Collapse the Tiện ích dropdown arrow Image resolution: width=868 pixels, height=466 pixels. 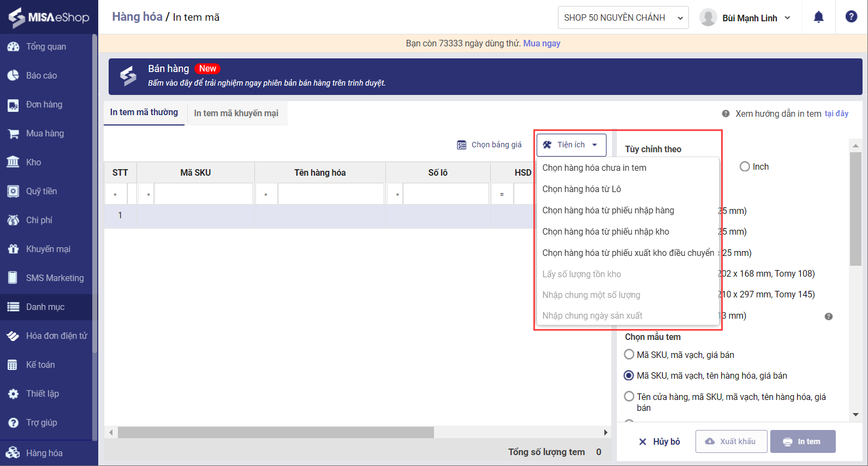(594, 145)
